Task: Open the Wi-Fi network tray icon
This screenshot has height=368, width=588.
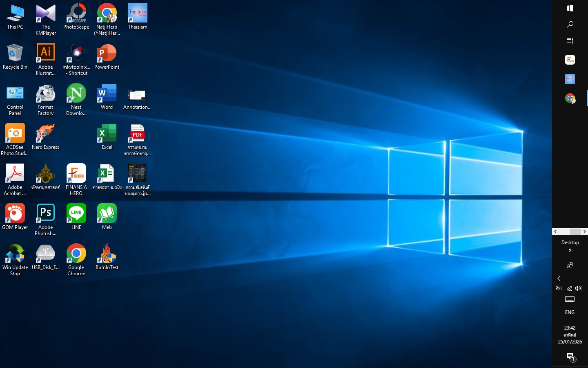Action: tap(569, 288)
